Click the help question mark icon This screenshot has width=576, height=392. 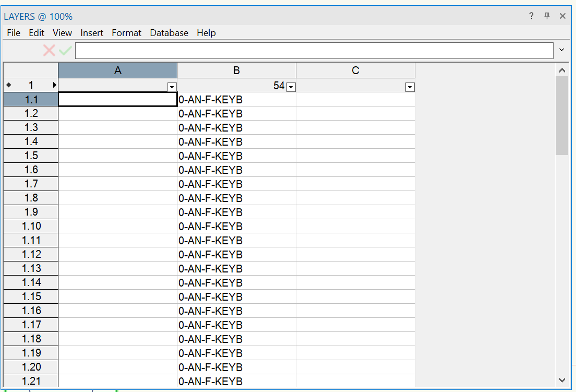531,16
